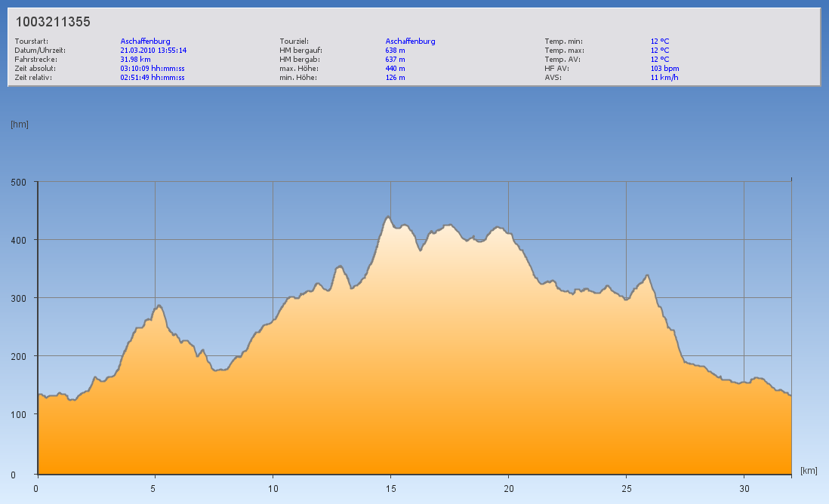Click the HF AV value 103 bpm
Screen dimensions: 829x504
(664, 69)
